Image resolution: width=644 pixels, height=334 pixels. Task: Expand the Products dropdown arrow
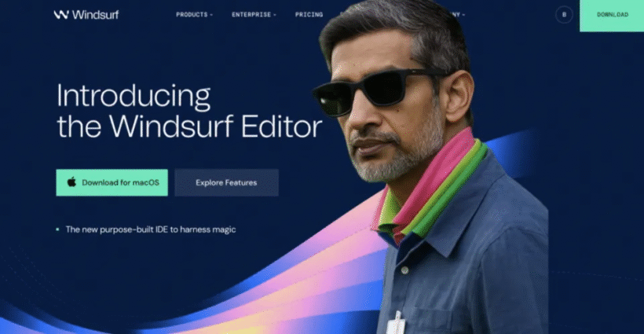pyautogui.click(x=211, y=15)
